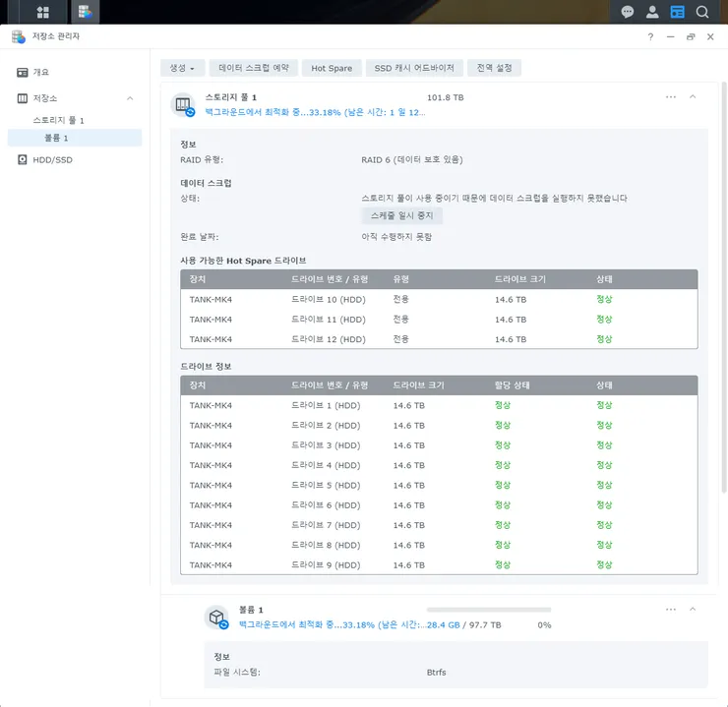Open the 생성 create dropdown
Screen dimensions: 728x707
click(182, 68)
